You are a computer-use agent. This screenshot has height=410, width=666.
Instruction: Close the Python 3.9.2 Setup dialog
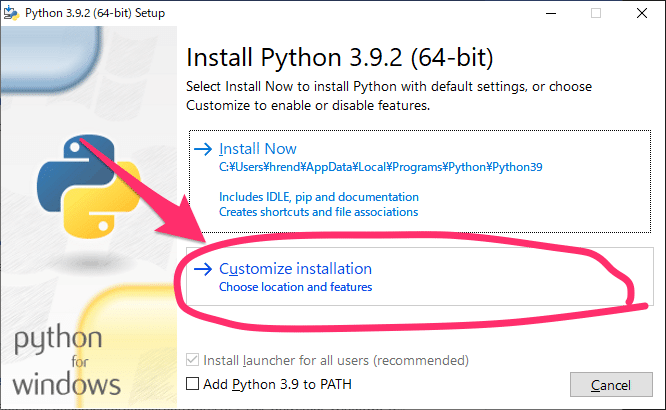(x=642, y=14)
